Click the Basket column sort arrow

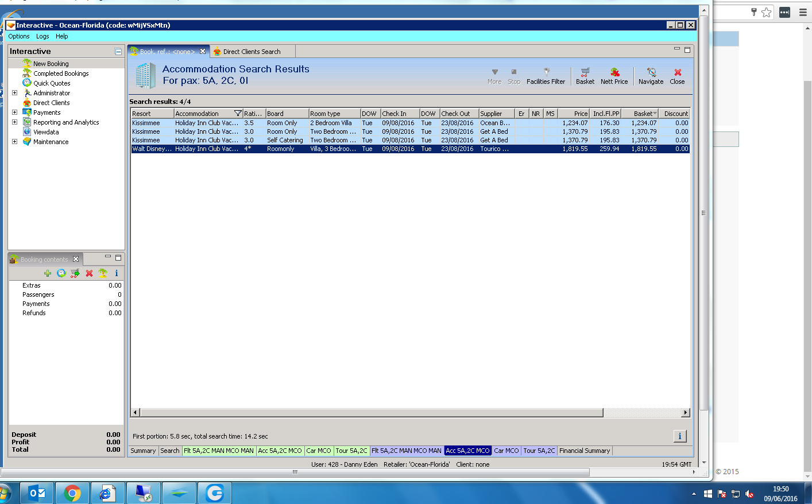655,113
